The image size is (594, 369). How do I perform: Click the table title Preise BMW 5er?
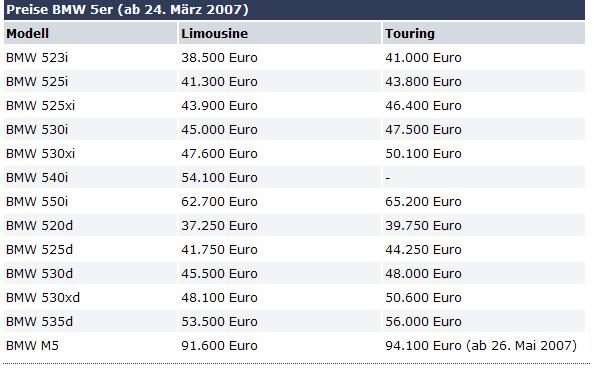pyautogui.click(x=128, y=9)
